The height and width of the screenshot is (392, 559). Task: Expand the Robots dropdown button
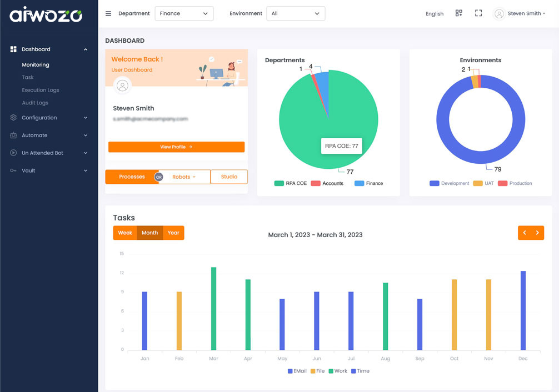[x=184, y=177]
